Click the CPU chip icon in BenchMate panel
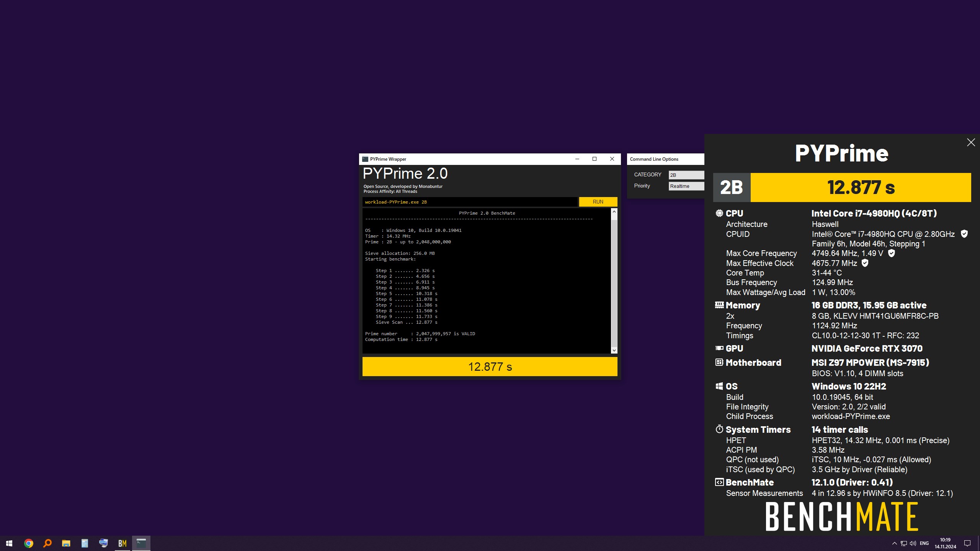The width and height of the screenshot is (980, 551). coord(719,213)
